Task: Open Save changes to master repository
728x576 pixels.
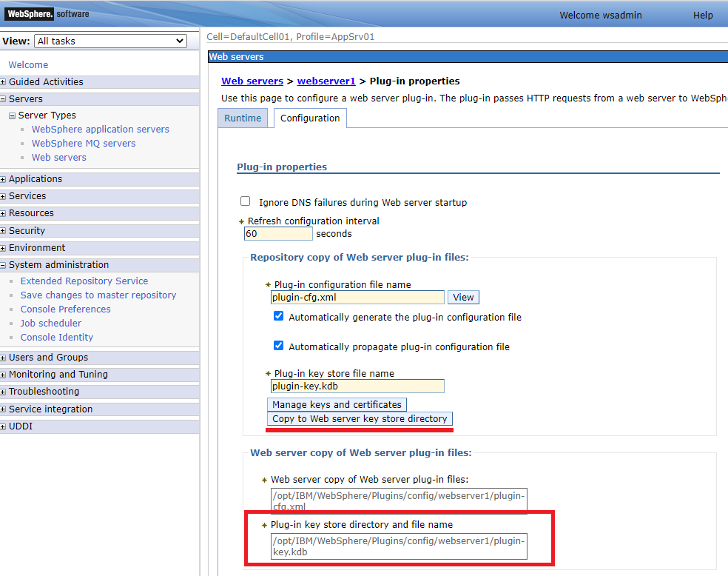Action: click(98, 295)
